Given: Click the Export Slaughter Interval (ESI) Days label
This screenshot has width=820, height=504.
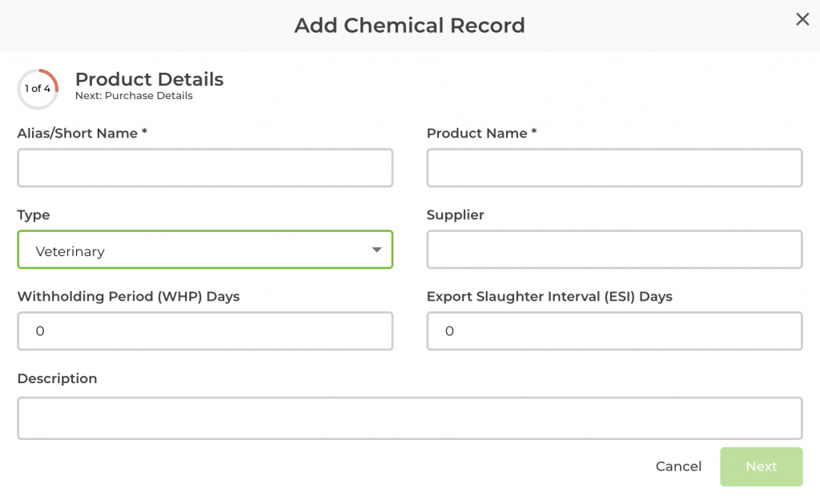Looking at the screenshot, I should click(x=549, y=297).
